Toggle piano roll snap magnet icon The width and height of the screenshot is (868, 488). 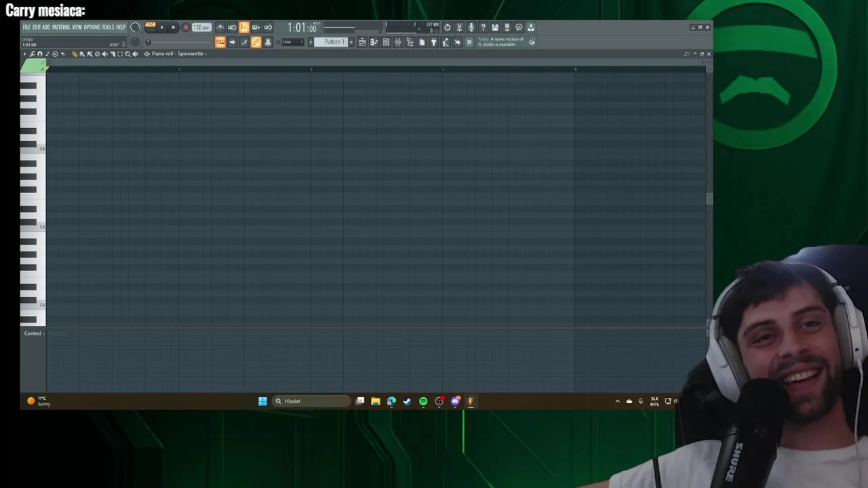click(40, 54)
